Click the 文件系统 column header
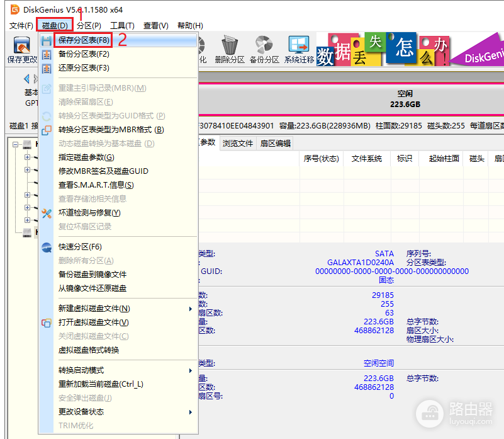504x439 pixels. click(x=367, y=159)
